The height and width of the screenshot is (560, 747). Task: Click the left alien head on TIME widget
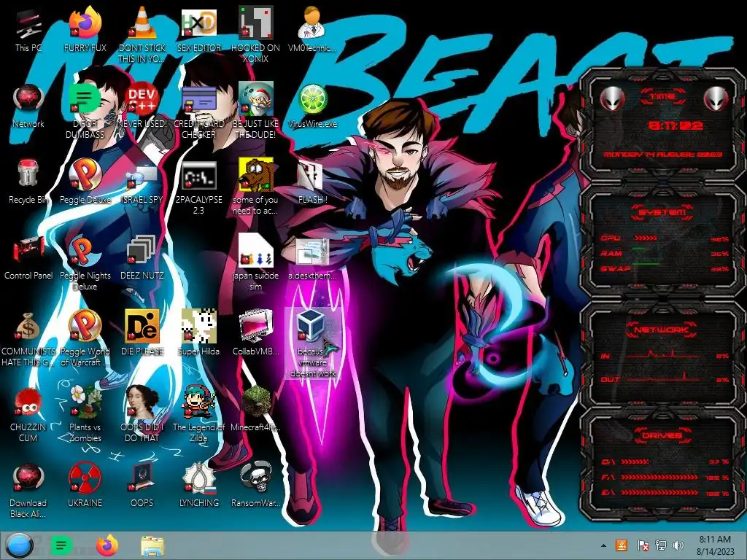point(612,98)
